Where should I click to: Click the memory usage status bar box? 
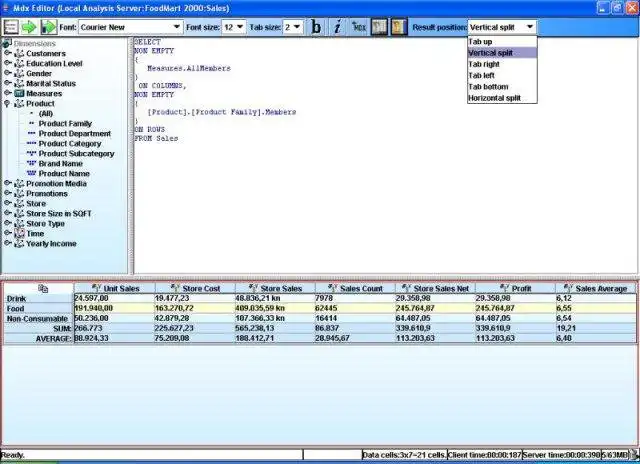pos(615,455)
